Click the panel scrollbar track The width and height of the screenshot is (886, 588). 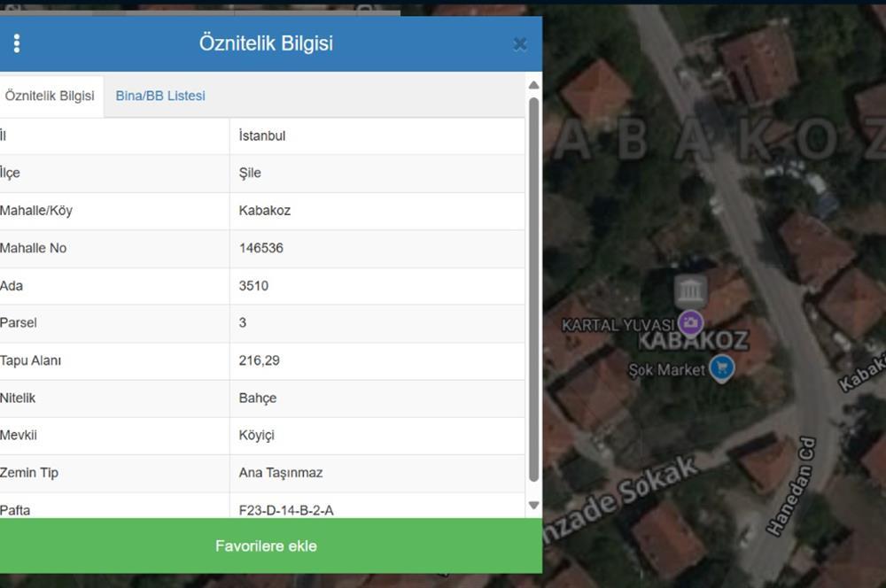[533, 292]
